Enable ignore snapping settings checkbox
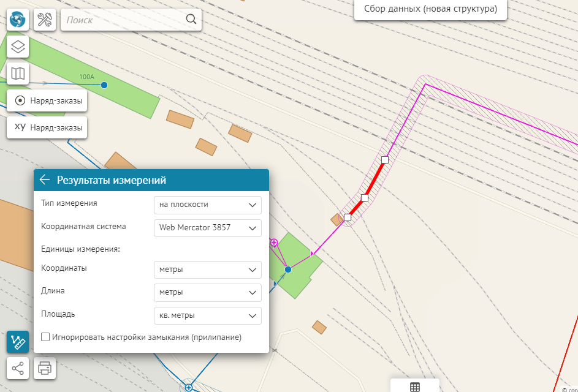This screenshot has width=578, height=392. (x=45, y=337)
